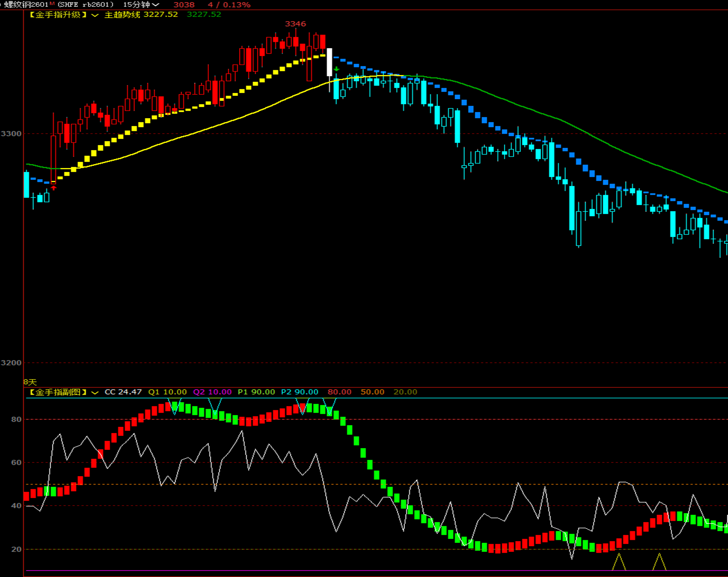The width and height of the screenshot is (728, 577).
Task: Click the 3300 price axis label
Action: 11,133
